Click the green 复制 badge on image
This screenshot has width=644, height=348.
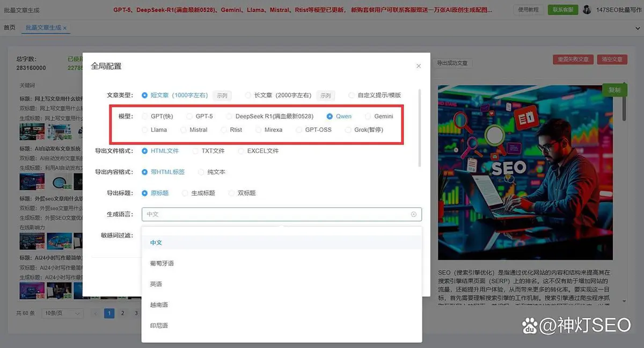pos(614,90)
